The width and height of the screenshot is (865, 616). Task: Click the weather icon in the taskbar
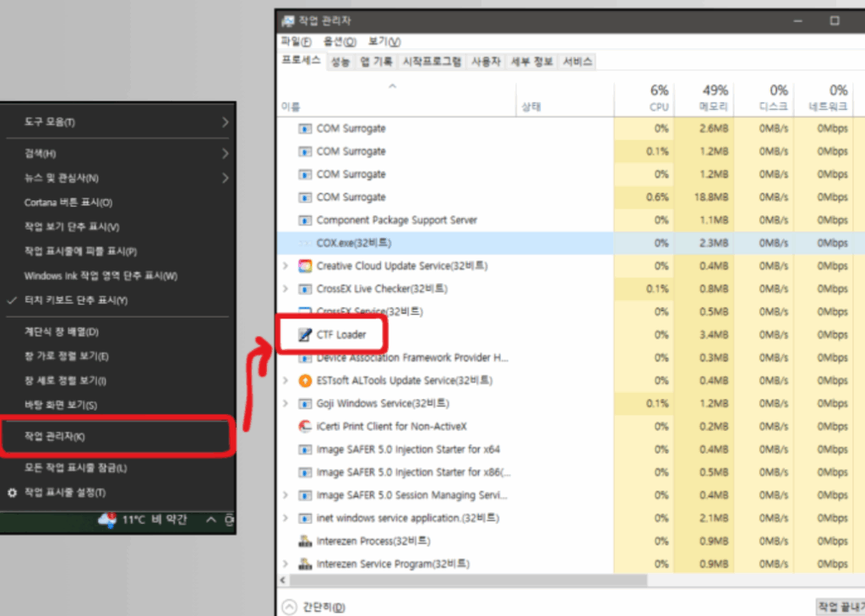pyautogui.click(x=107, y=520)
